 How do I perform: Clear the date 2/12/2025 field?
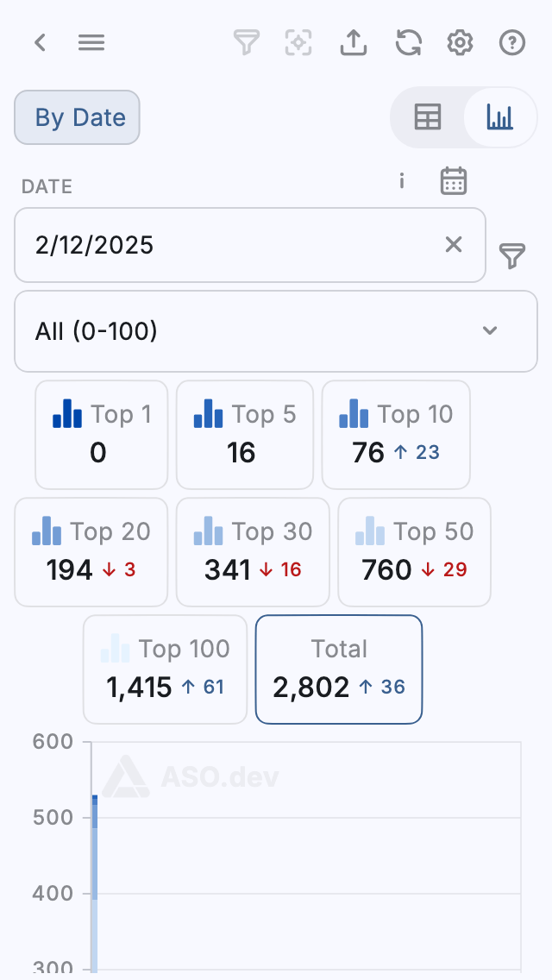coord(454,245)
